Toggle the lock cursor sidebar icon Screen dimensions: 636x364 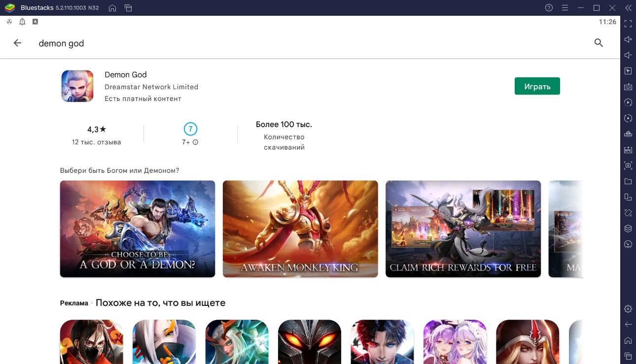click(628, 71)
